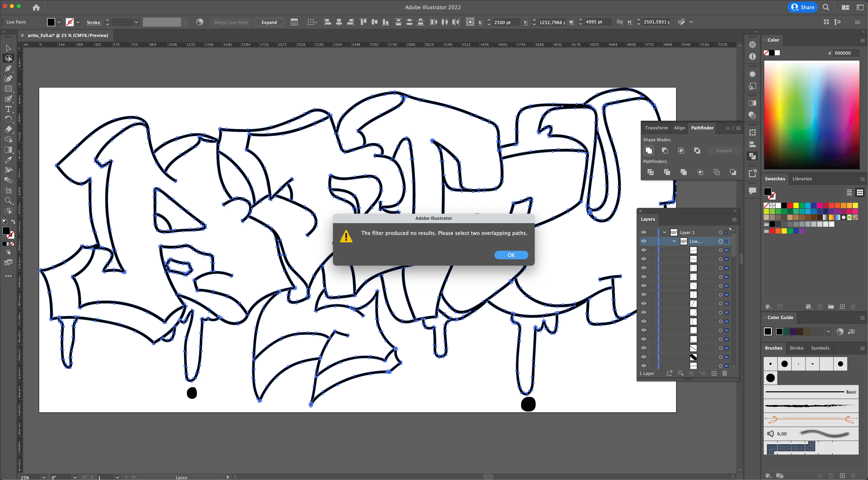Viewport: 868px width, 480px height.
Task: Collapse Layer 1 disclosure arrow
Action: [x=665, y=232]
